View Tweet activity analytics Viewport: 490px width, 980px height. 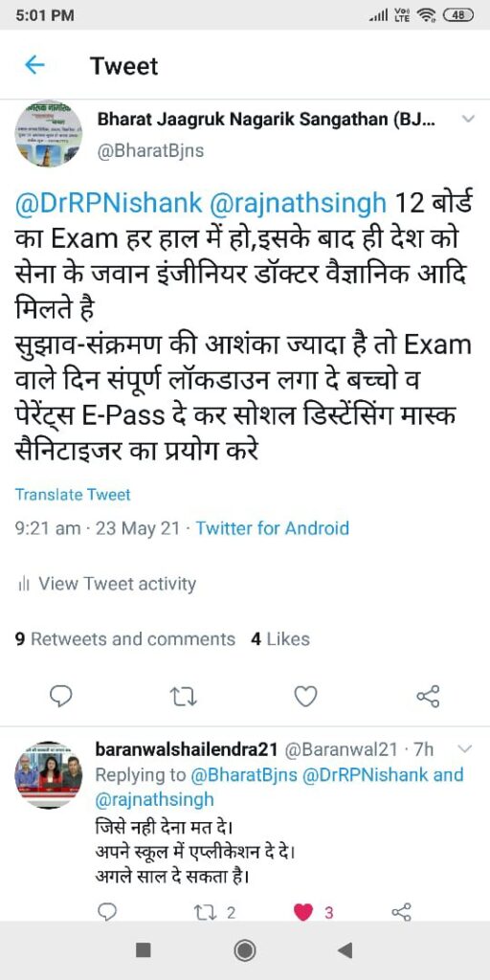pyautogui.click(x=107, y=584)
